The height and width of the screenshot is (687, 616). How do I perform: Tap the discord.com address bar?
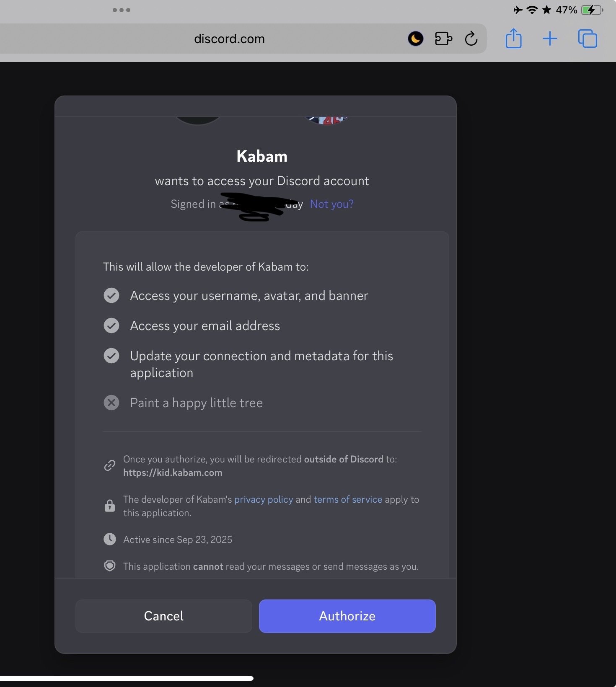point(229,39)
